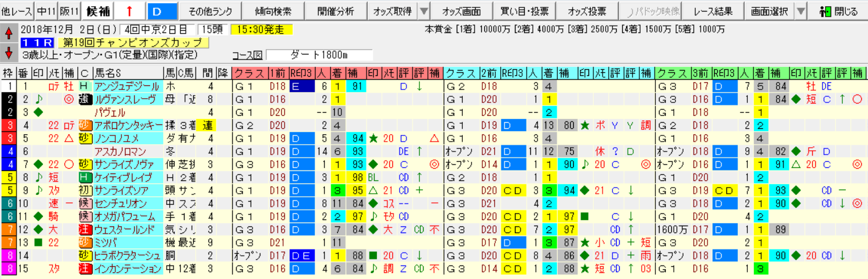
Task: Click the green note mark in ルヴァンスレーヴ row
Action: pos(39,99)
